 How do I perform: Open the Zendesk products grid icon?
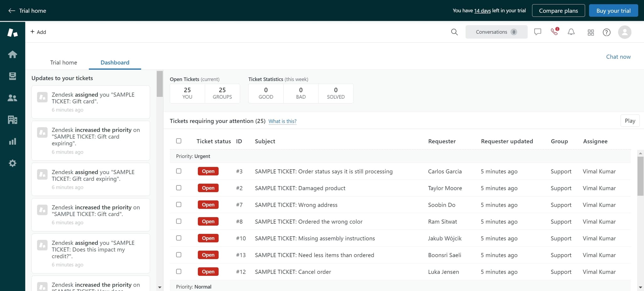(591, 32)
